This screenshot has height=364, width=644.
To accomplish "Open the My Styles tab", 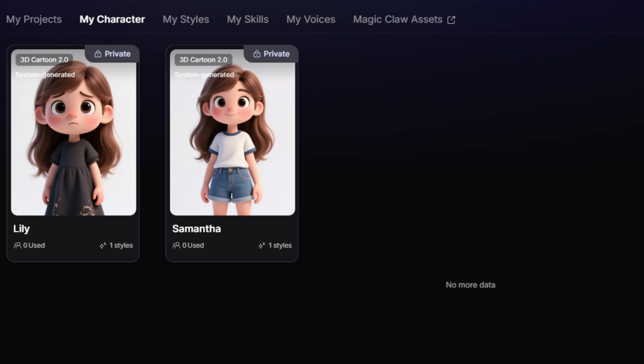I will (x=186, y=20).
